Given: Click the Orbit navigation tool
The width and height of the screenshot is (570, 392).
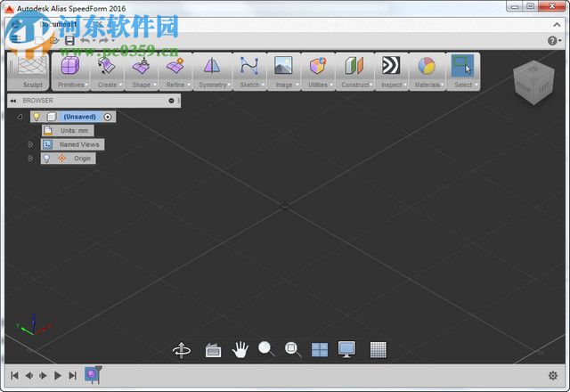Looking at the screenshot, I should pos(182,350).
